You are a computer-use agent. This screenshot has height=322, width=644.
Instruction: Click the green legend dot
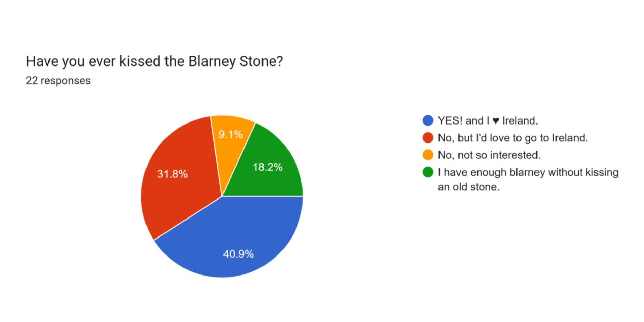point(428,172)
